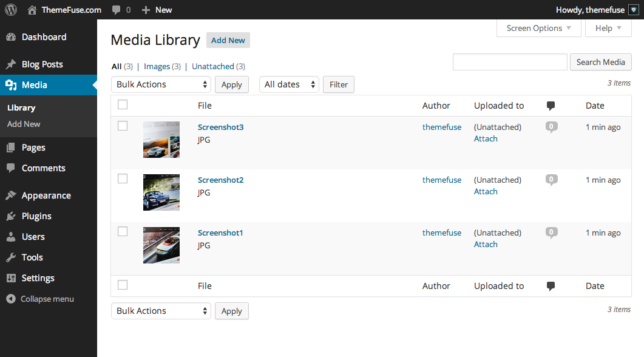
Task: Click the bottom Apply button
Action: click(x=232, y=311)
